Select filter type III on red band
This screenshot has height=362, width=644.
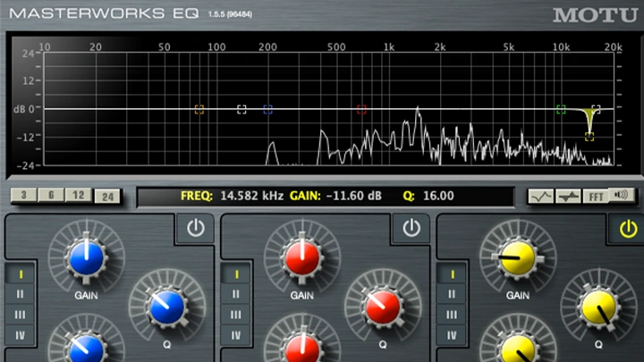click(236, 315)
